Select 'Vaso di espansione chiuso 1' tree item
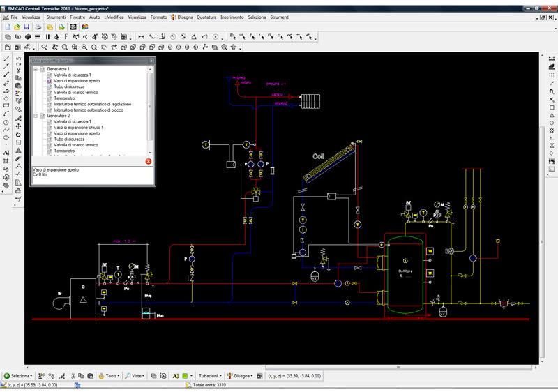This screenshot has height=392, width=558. (78, 128)
